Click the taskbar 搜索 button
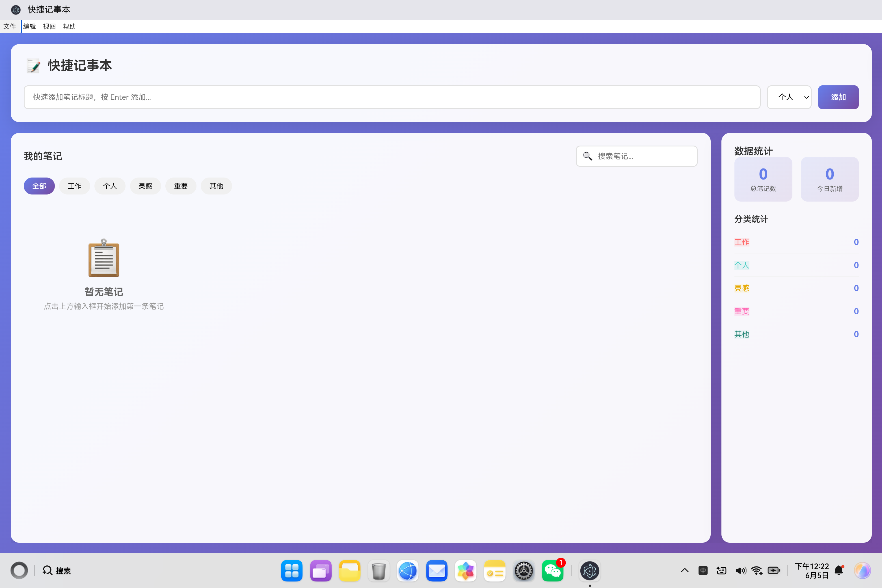882x588 pixels. (x=56, y=570)
